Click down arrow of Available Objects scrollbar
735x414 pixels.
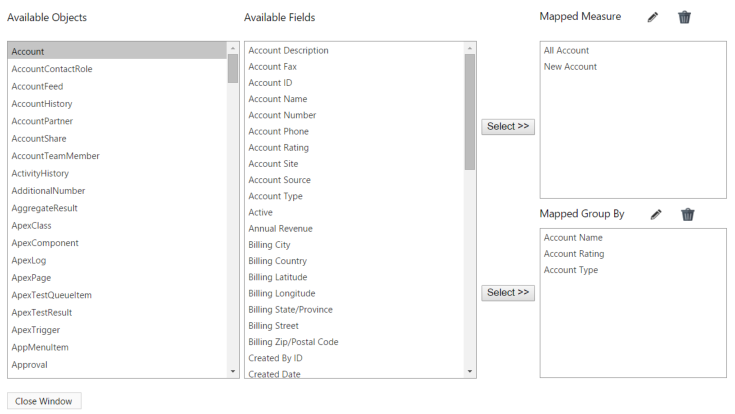233,371
